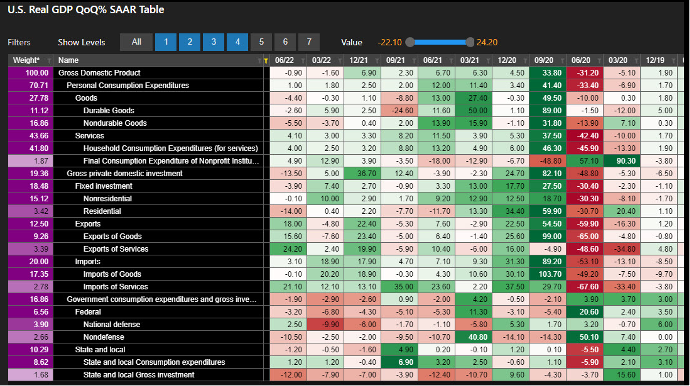Image resolution: width=690 pixels, height=386 pixels.
Task: Click the -67.60 Imports of Services cell
Action: [x=585, y=287]
